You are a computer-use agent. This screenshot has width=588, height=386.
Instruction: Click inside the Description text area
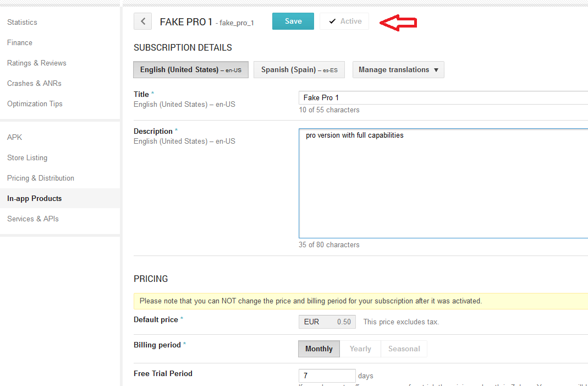[443, 183]
